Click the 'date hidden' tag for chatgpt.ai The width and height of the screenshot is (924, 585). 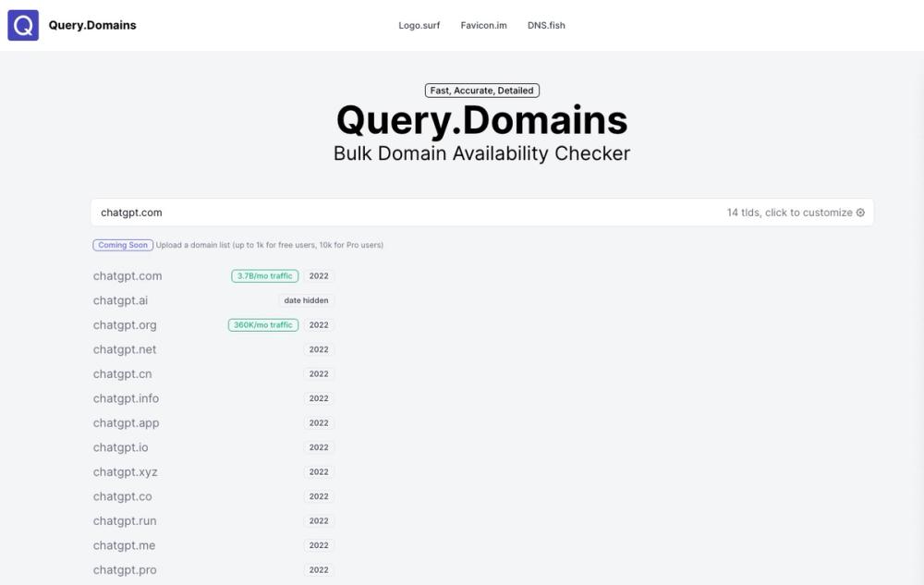307,300
